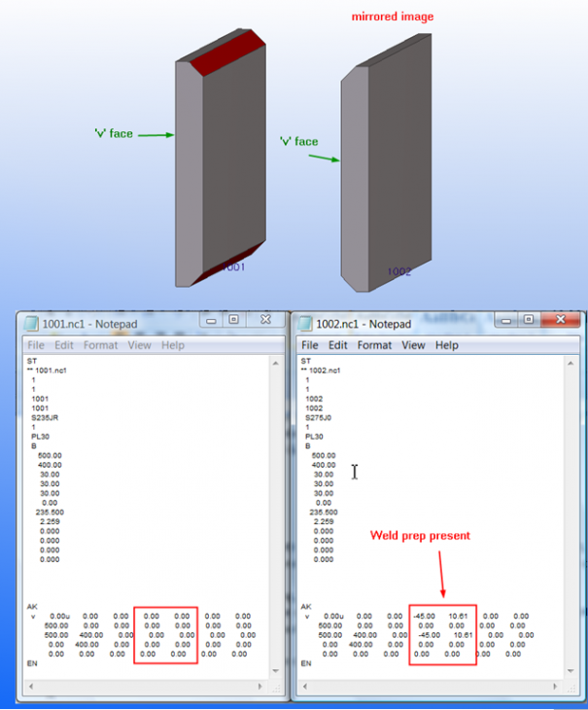Viewport: 588px width, 710px height.
Task: Click the S275J0 line in 1002.nc1
Action: 319,417
